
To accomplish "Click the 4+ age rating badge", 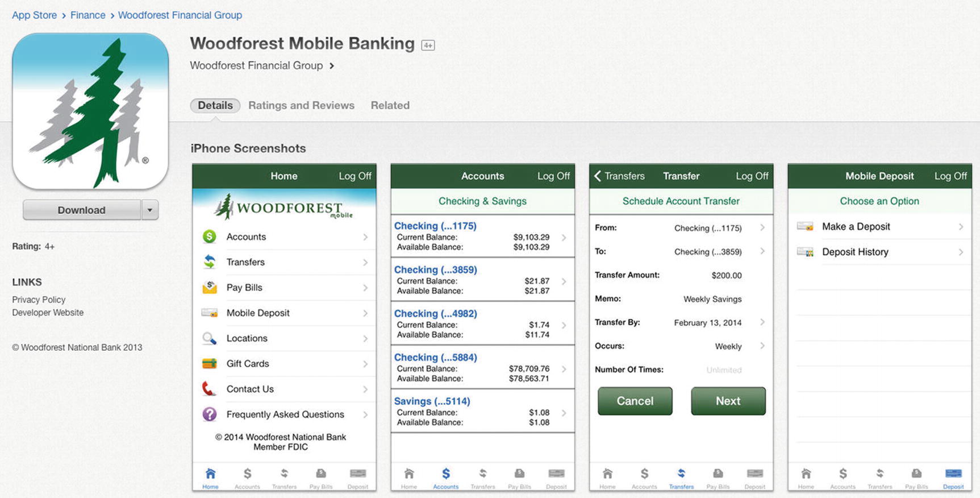I will point(428,45).
